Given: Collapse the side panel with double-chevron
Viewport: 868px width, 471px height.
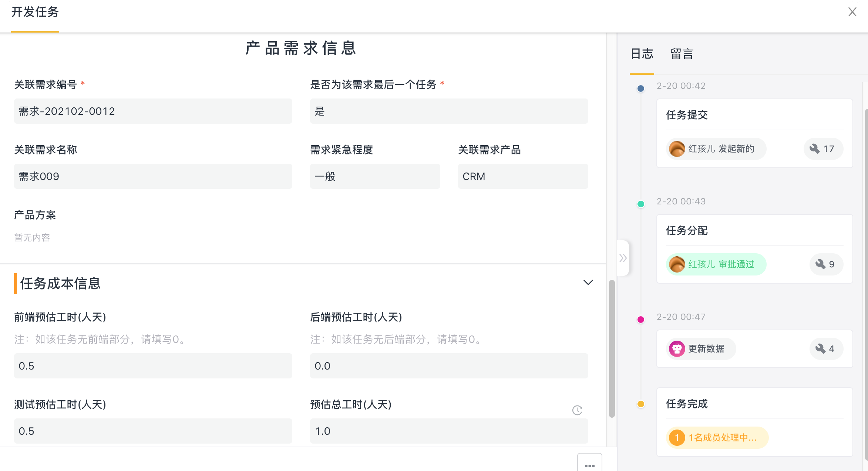Looking at the screenshot, I should tap(623, 258).
